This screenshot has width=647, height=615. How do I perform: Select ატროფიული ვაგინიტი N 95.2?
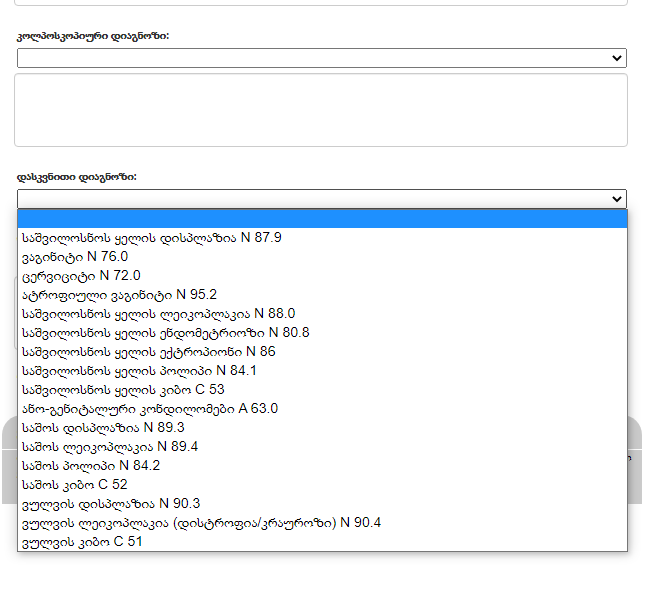coord(119,295)
